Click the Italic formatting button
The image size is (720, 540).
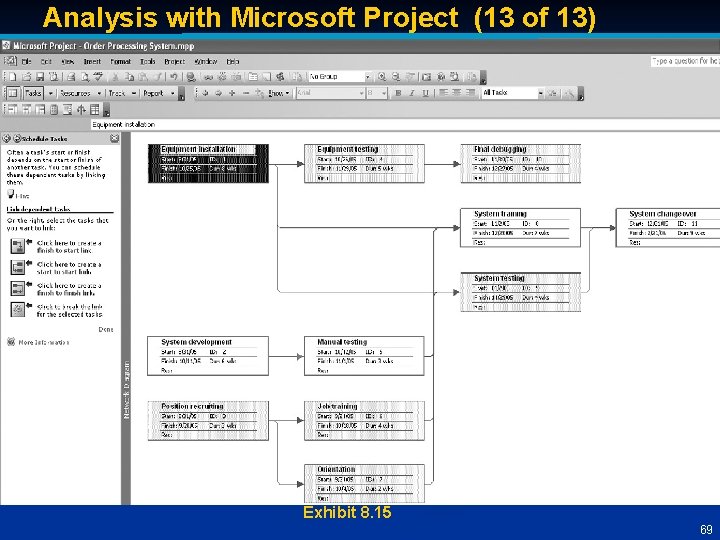(x=412, y=93)
